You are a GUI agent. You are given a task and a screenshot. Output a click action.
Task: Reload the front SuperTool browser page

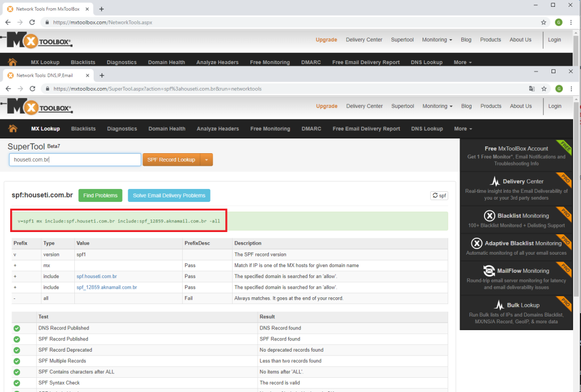32,88
